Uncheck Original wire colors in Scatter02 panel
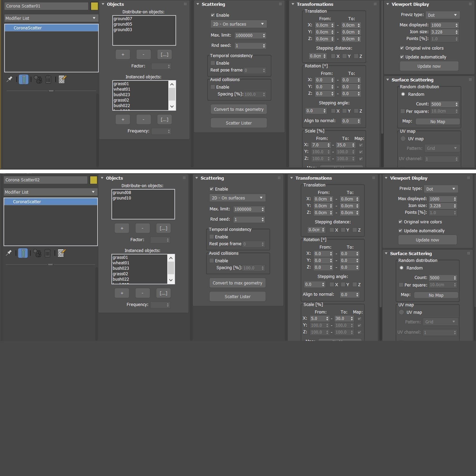 click(x=400, y=222)
